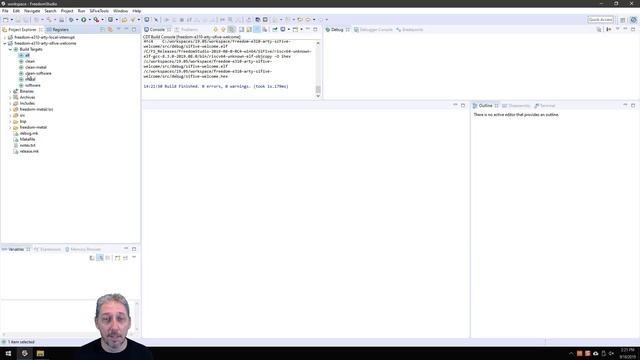
Task: Open the Run menu
Action: [82, 11]
